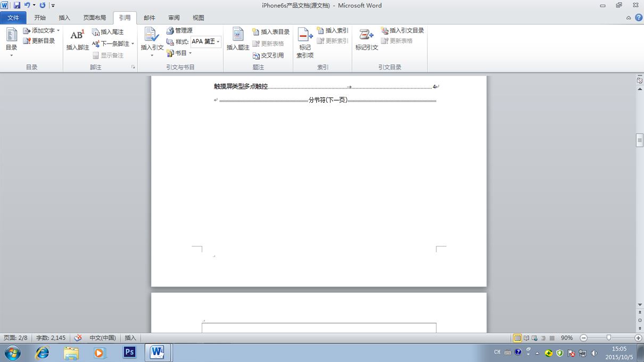
Task: Click 标记引文 mark citation button
Action: (367, 40)
